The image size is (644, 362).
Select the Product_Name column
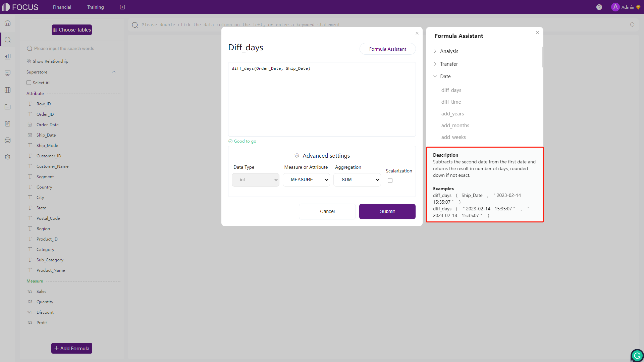pos(51,270)
